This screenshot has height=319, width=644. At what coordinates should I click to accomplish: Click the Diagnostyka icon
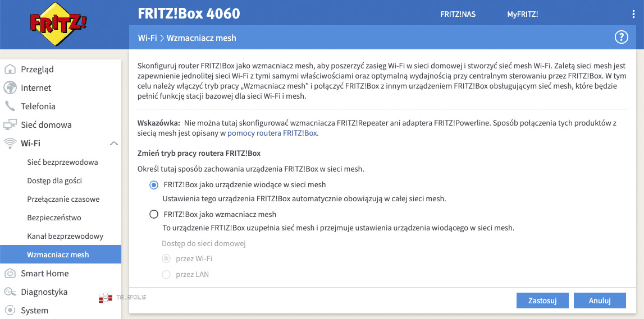tap(10, 292)
